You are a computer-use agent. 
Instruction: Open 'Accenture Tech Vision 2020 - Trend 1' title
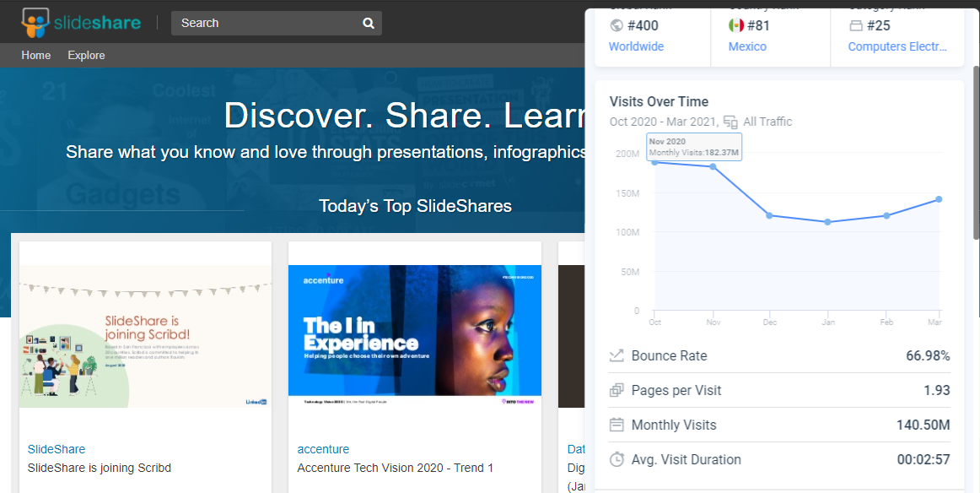(x=395, y=468)
